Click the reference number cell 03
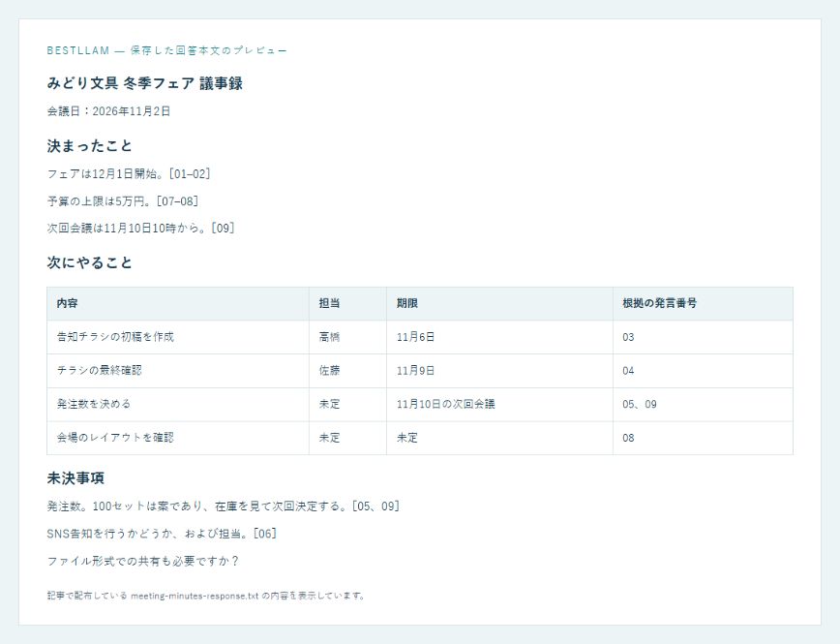Image resolution: width=840 pixels, height=644 pixels. 703,337
